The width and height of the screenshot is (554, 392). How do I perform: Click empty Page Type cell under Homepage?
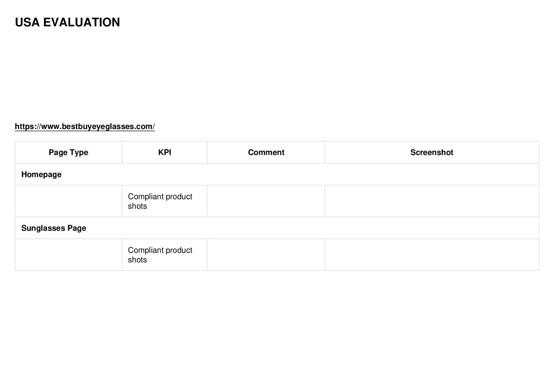pyautogui.click(x=68, y=201)
